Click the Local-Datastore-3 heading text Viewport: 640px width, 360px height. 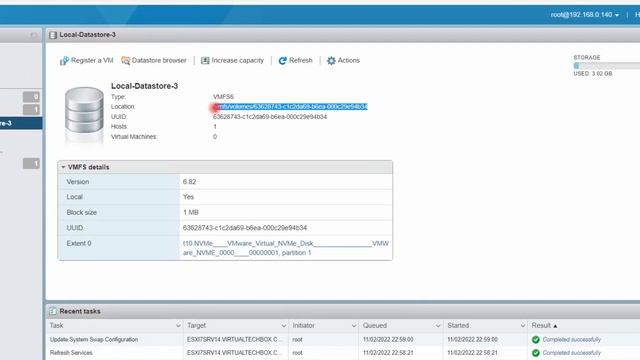[x=144, y=86]
